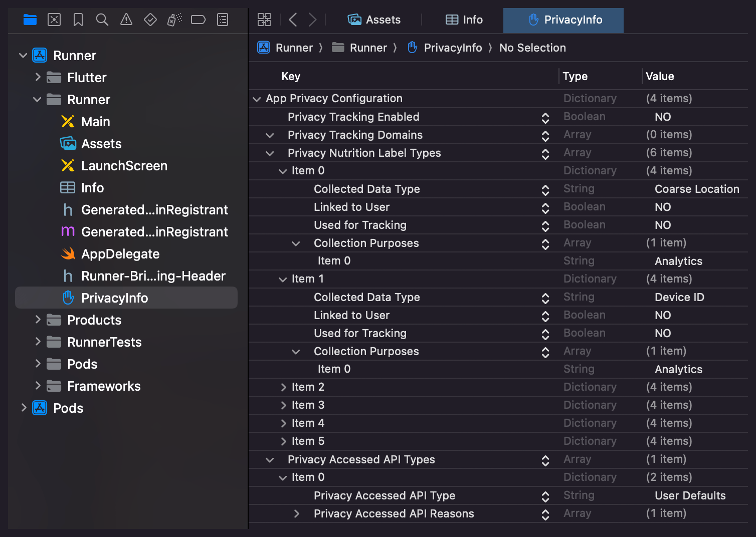756x537 pixels.
Task: Switch to the Info tab
Action: point(464,20)
